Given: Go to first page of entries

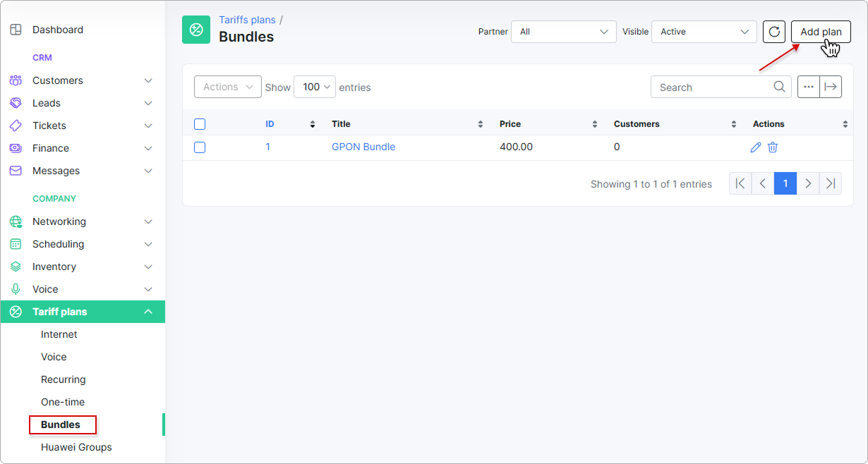Looking at the screenshot, I should click(740, 183).
